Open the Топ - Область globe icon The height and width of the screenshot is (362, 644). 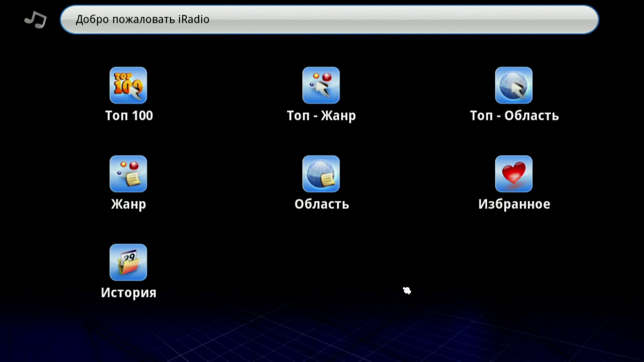coord(514,85)
